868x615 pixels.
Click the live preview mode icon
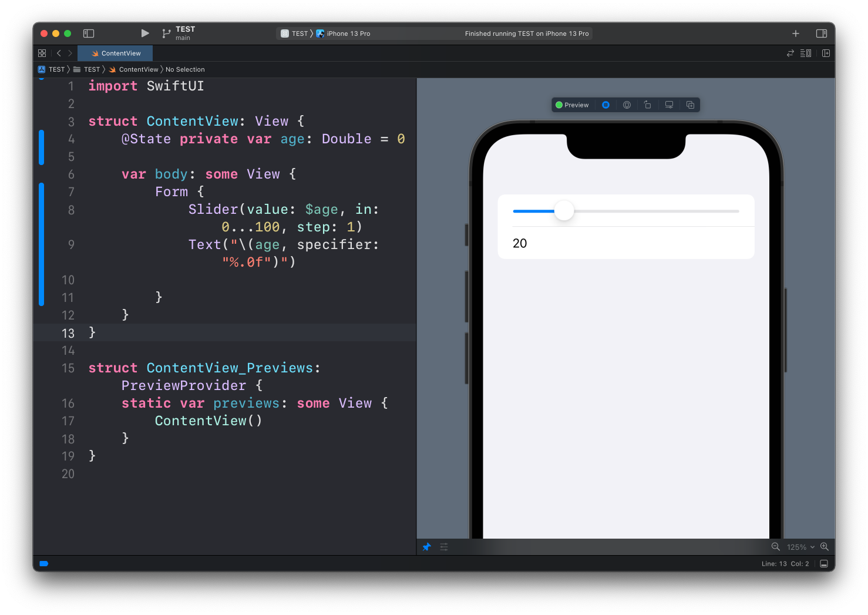pos(605,105)
